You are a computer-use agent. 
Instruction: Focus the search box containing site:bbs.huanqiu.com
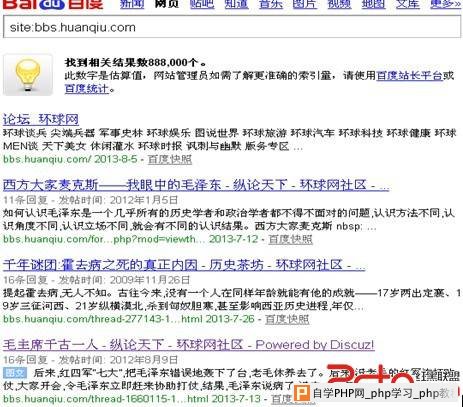pos(232,27)
